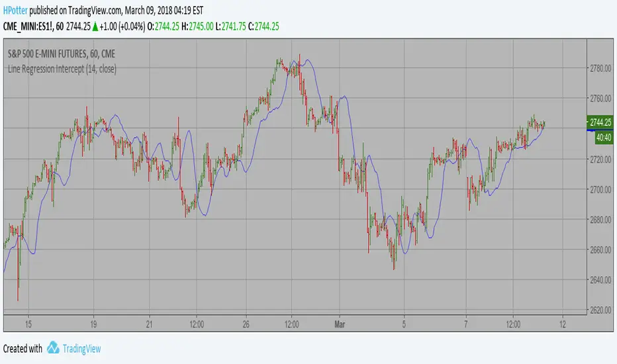Click the 2760.00 price axis label

click(600, 99)
